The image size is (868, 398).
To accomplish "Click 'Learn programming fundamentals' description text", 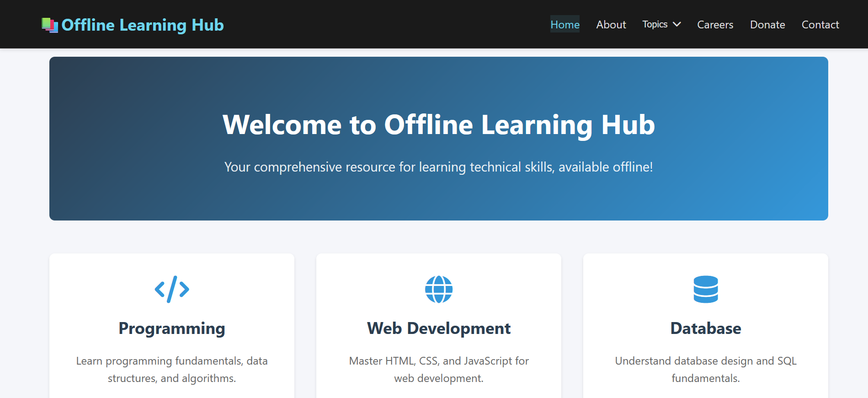I will click(x=172, y=370).
